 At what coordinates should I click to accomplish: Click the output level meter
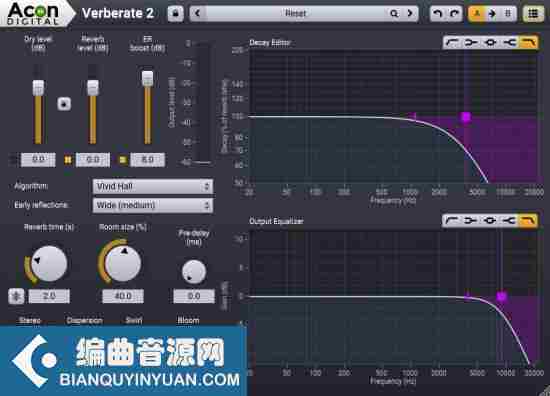pos(202,103)
